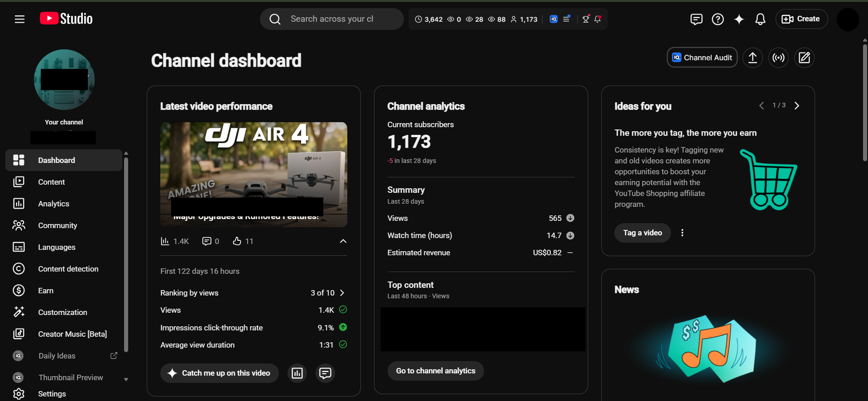Open the list icon with blue dot

(x=566, y=19)
